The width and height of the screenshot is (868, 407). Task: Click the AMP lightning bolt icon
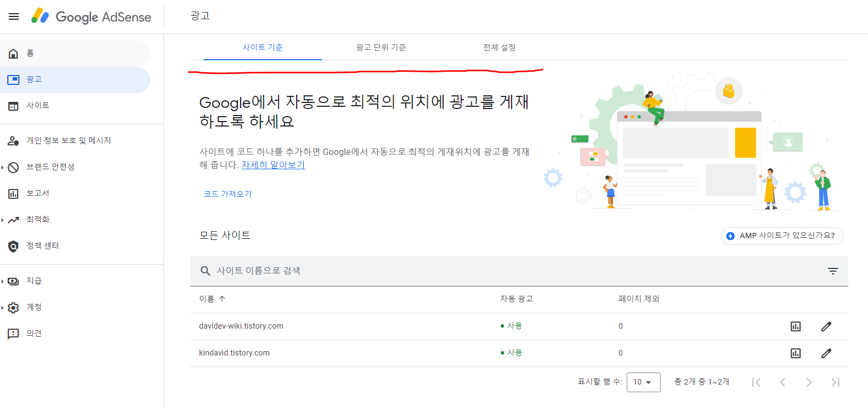730,236
